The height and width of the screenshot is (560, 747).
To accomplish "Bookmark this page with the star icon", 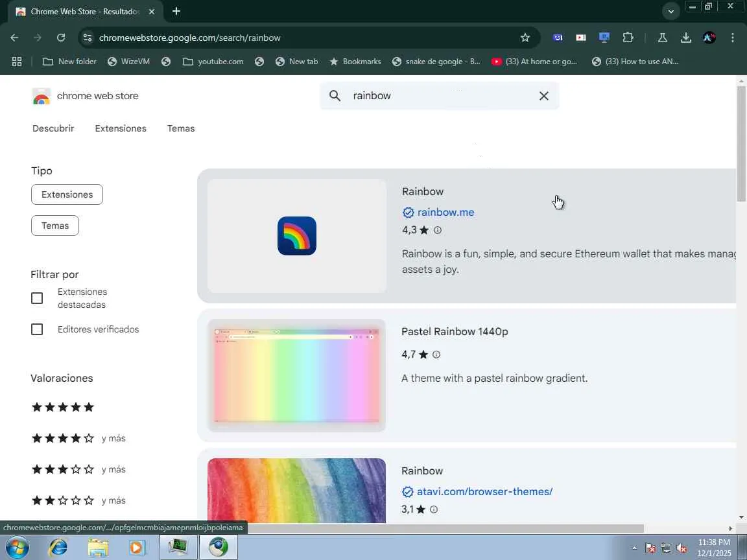I will pos(525,38).
